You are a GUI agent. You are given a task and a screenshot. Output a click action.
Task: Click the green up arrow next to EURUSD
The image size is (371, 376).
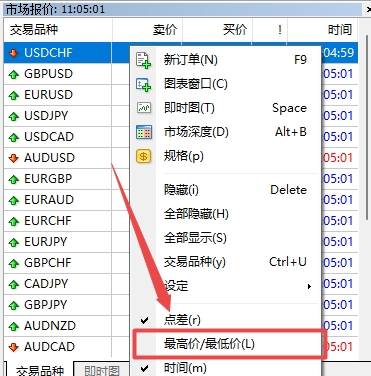(x=14, y=95)
